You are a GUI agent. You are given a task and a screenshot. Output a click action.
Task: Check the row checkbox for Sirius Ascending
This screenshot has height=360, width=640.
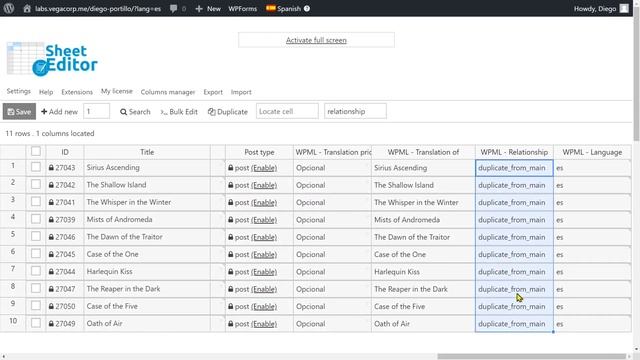pos(36,167)
